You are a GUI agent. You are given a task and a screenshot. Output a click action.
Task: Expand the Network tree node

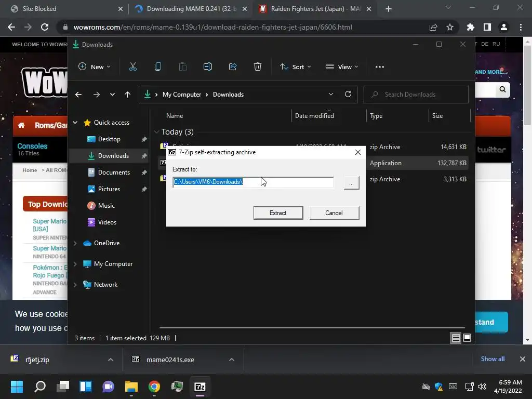[x=75, y=285]
